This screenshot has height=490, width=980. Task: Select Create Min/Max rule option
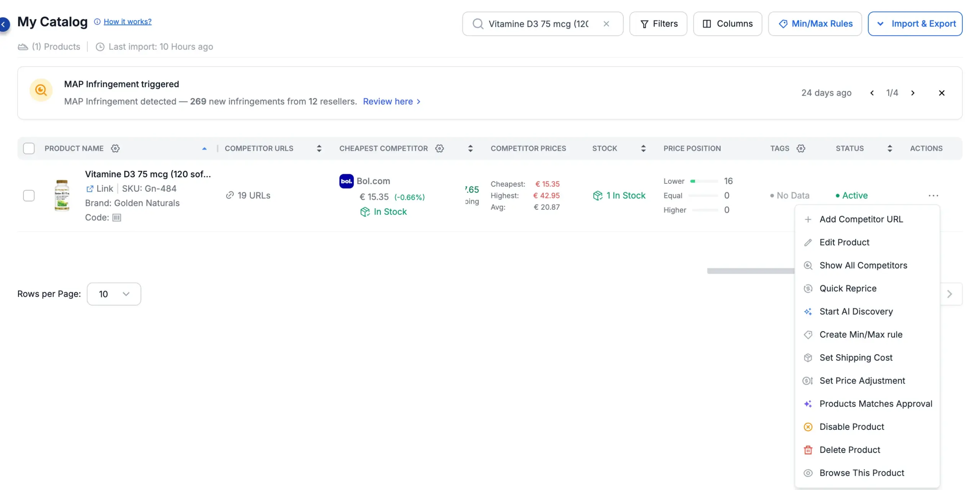[867, 335]
